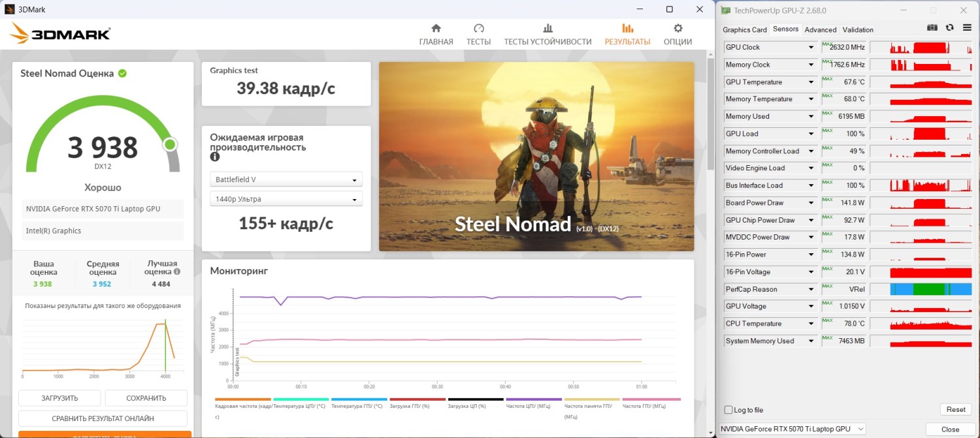Click the GPU-Z Close button
The image size is (980, 438).
(950, 429)
